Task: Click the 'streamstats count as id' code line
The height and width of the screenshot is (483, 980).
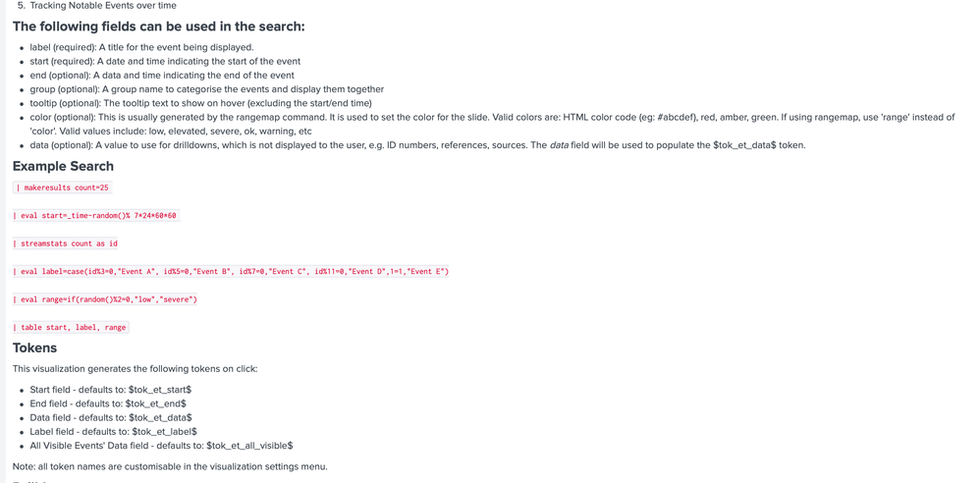Action: [67, 243]
